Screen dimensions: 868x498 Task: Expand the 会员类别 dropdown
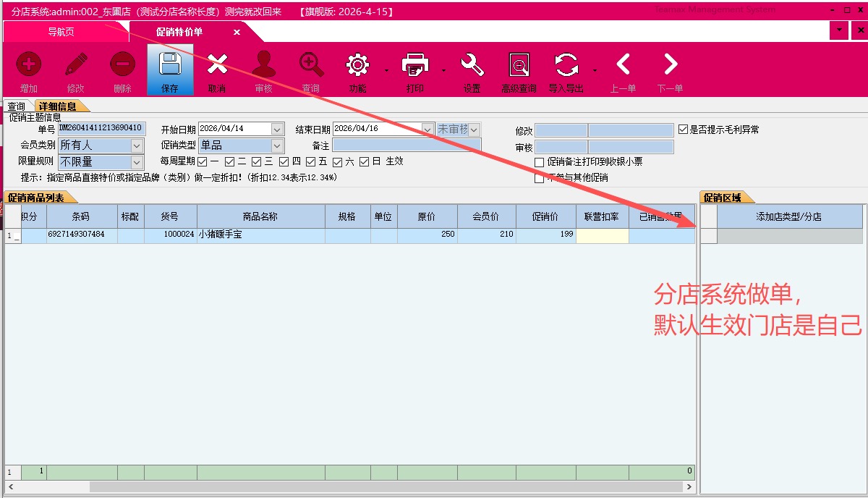[137, 145]
